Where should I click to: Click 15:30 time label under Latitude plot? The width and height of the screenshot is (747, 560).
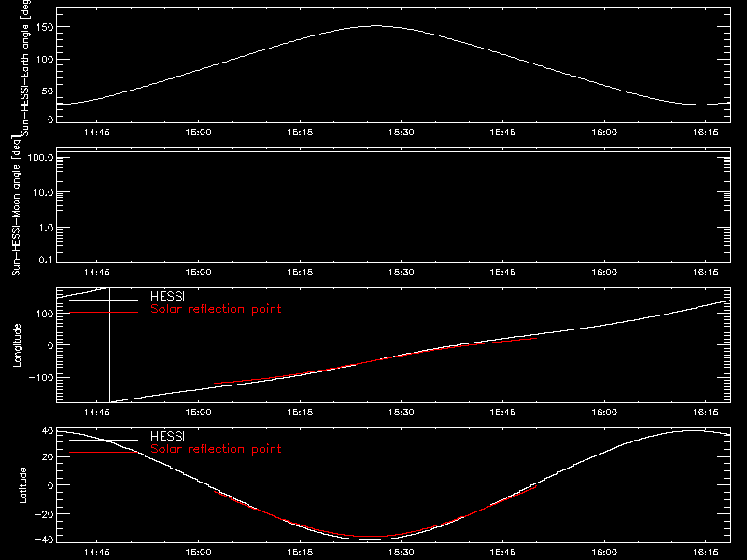point(402,553)
